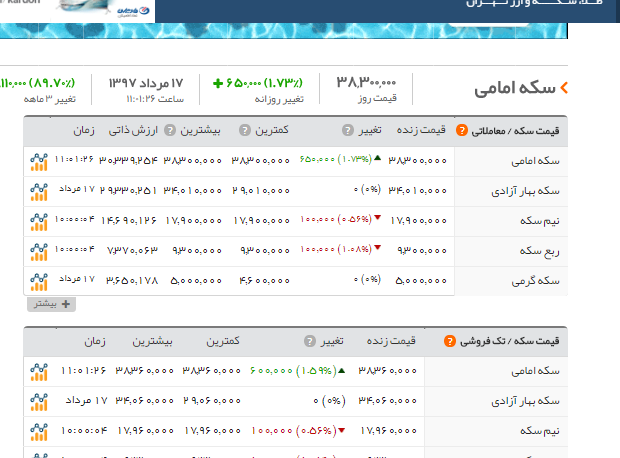
Task: Click help icon next to کمترین column
Action: pos(245,130)
